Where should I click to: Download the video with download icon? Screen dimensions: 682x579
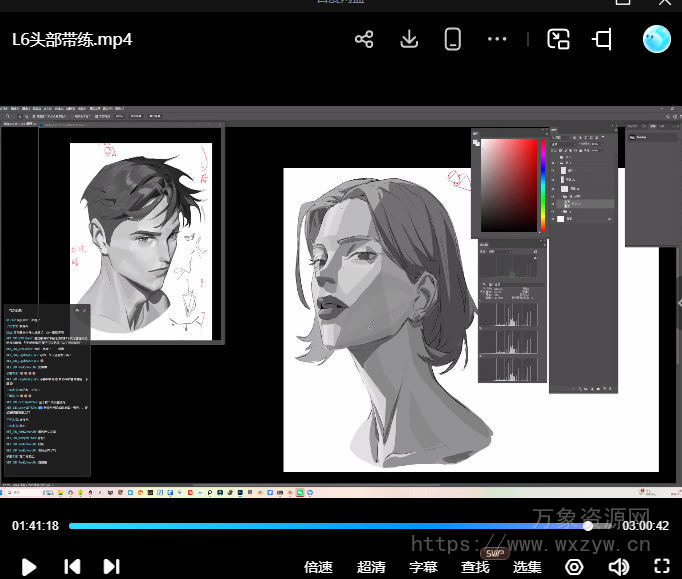pyautogui.click(x=408, y=40)
